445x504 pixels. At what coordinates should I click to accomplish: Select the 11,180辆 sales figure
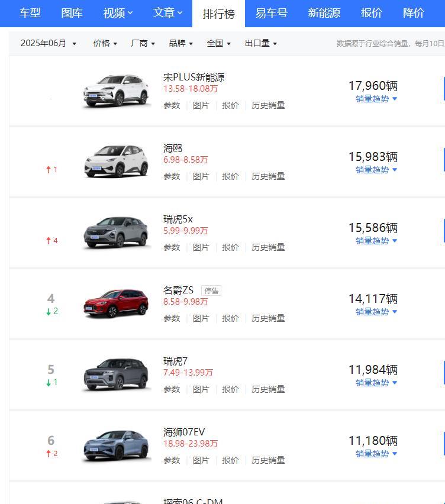373,441
